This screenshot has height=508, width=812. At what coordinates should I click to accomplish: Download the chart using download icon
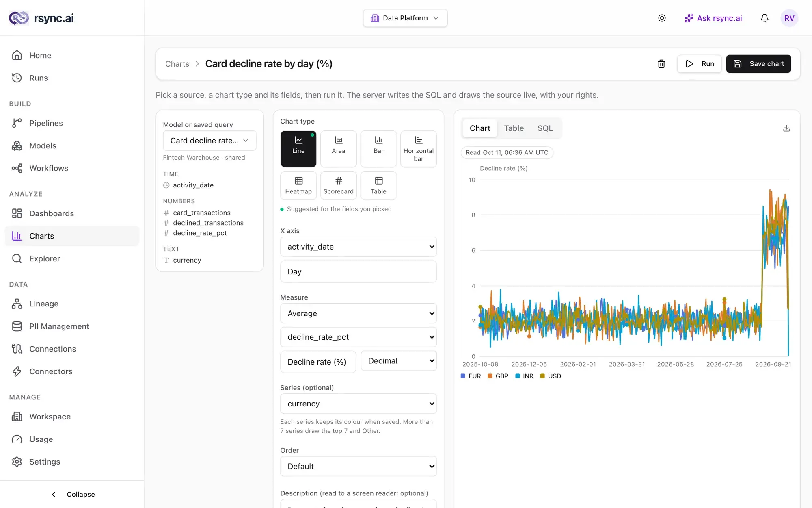pyautogui.click(x=786, y=128)
